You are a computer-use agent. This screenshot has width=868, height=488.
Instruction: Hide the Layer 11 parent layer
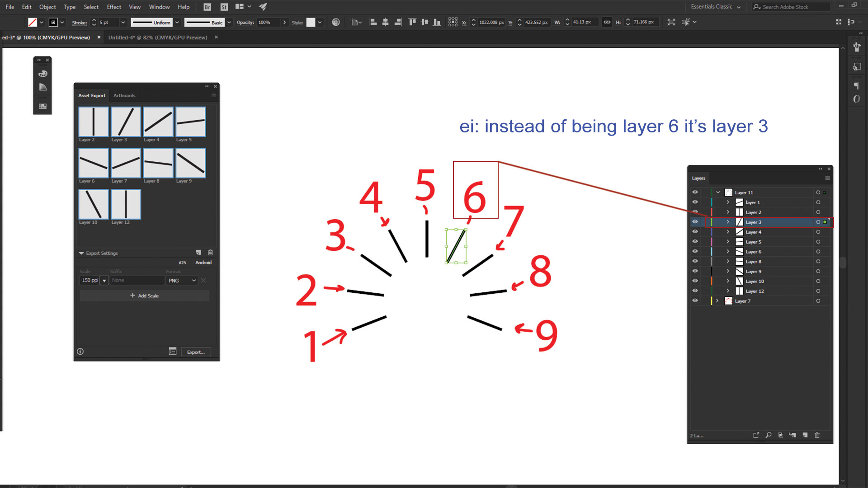click(x=695, y=192)
